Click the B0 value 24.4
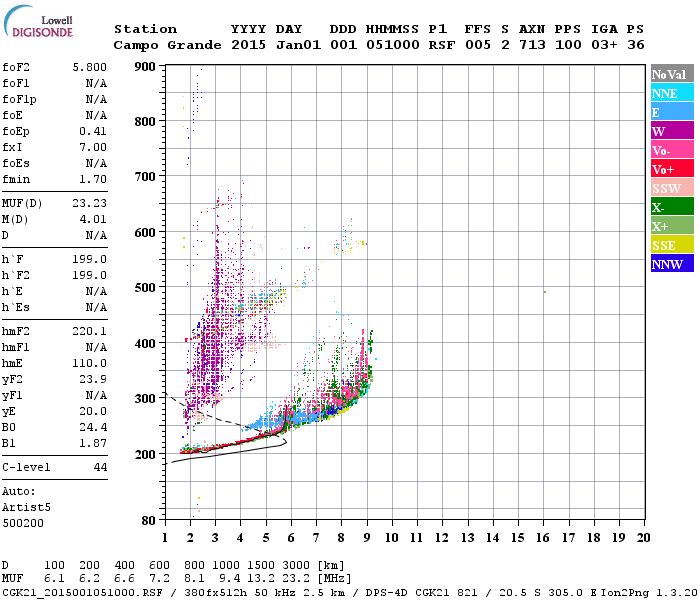700x600 pixels. (93, 427)
